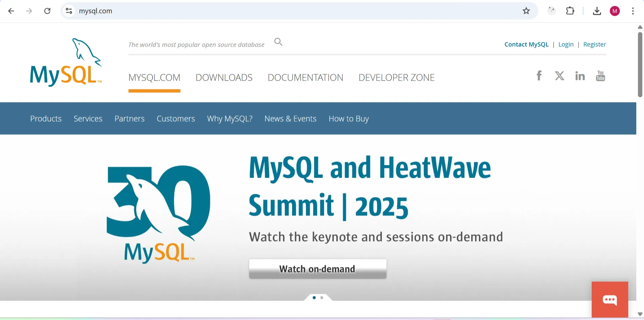Click the browser back arrow
This screenshot has width=644, height=320.
coord(11,11)
